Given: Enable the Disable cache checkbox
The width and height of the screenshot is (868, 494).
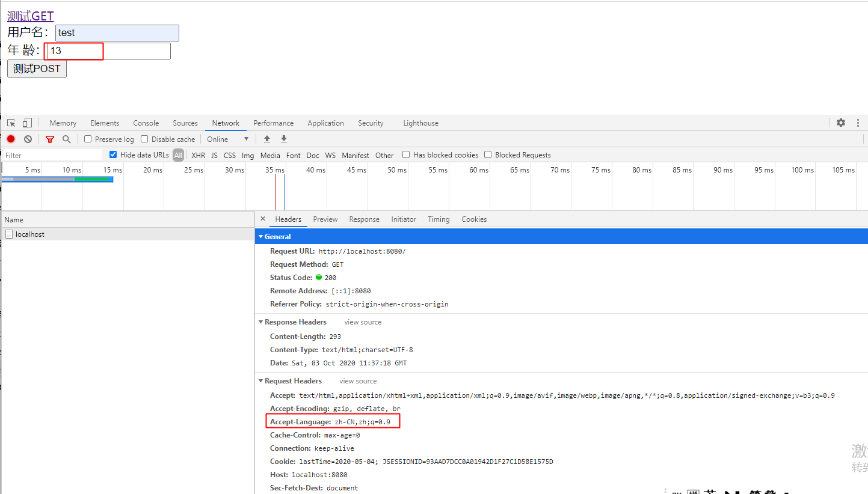Looking at the screenshot, I should [144, 139].
